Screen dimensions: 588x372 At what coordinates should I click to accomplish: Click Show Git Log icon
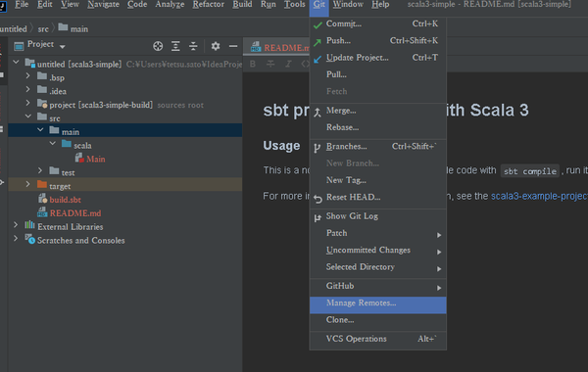click(x=318, y=217)
